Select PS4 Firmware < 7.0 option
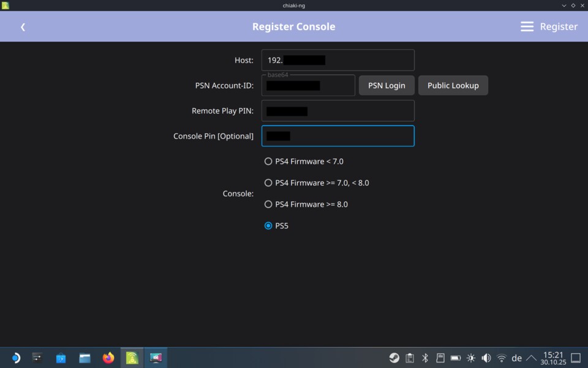Viewport: 588px width, 368px height. coord(268,161)
